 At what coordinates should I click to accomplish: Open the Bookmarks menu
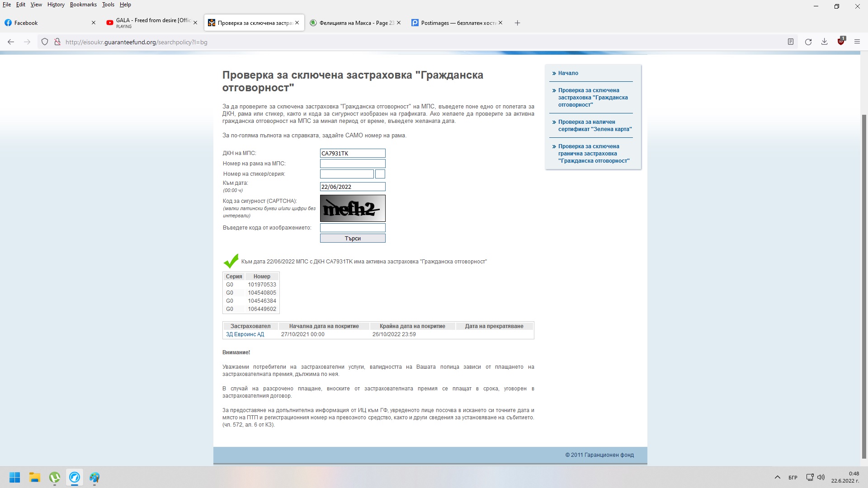(x=83, y=5)
